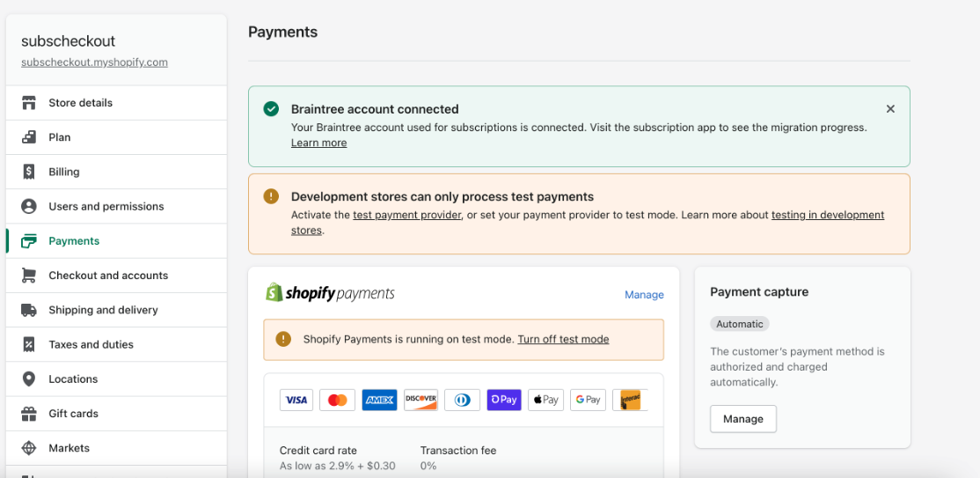Click the Taxes and duties percent icon
This screenshot has height=478, width=980.
point(29,345)
